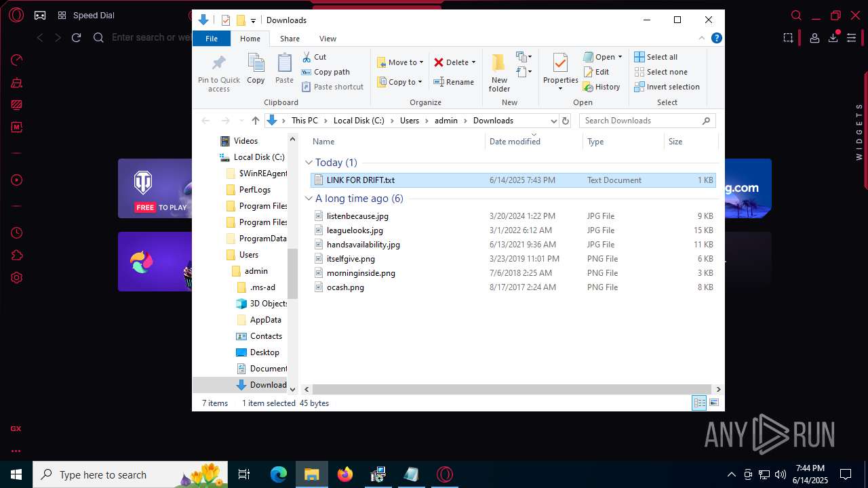Image resolution: width=868 pixels, height=488 pixels.
Task: Select itselfgive.png file
Action: 513,259
